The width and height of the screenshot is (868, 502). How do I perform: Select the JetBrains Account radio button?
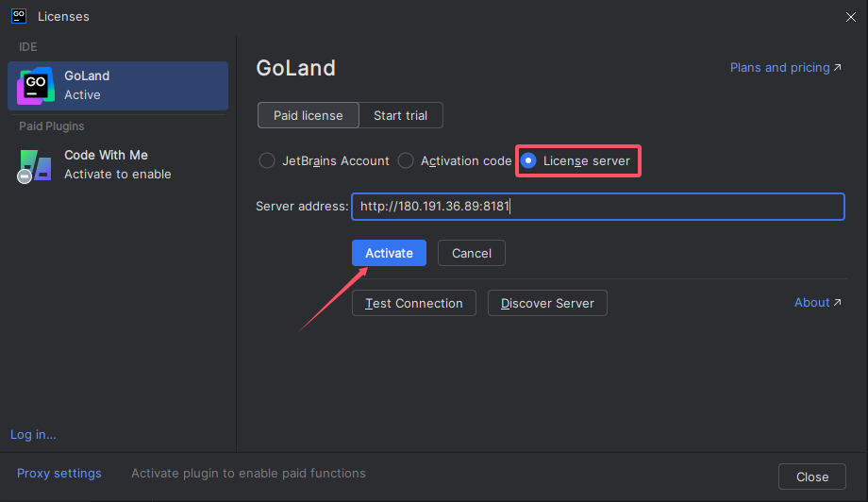pos(267,160)
